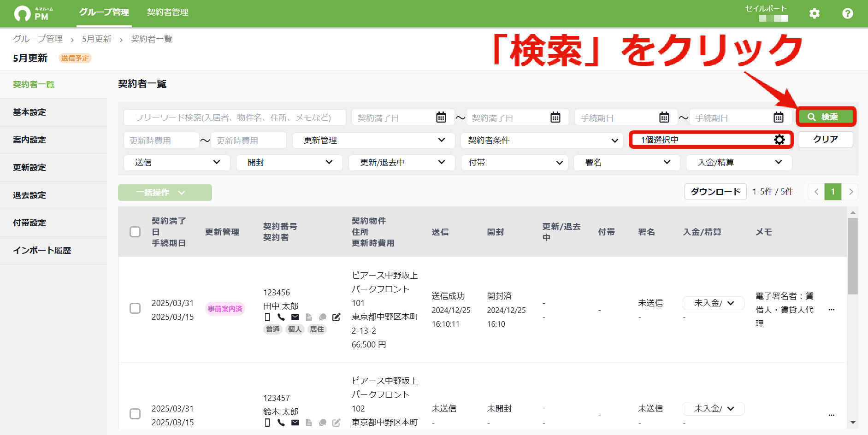Tick select-all checkbox in table header
This screenshot has width=868, height=435.
tap(135, 232)
